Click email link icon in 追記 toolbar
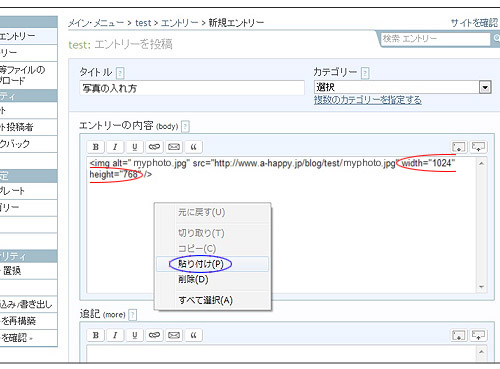Image resolution: width=500 pixels, height=369 pixels. coord(174,335)
